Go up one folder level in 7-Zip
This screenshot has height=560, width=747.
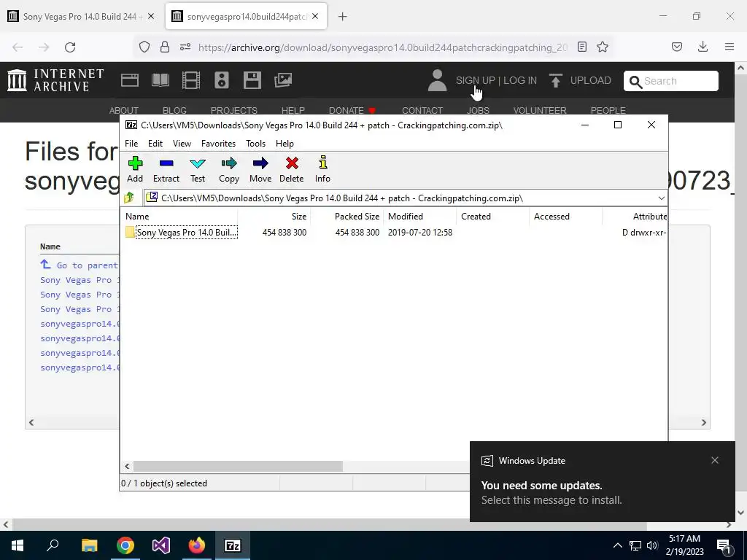(129, 198)
